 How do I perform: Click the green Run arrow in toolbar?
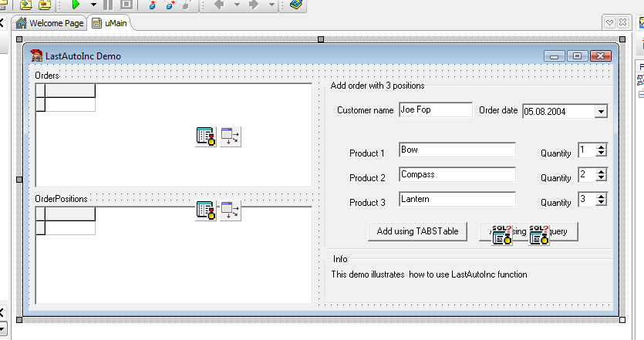click(x=76, y=5)
